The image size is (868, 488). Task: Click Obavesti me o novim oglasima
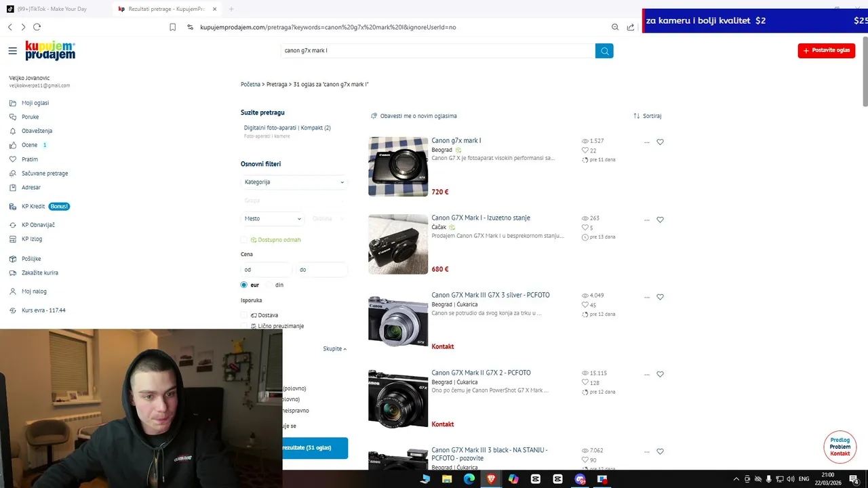(x=414, y=116)
